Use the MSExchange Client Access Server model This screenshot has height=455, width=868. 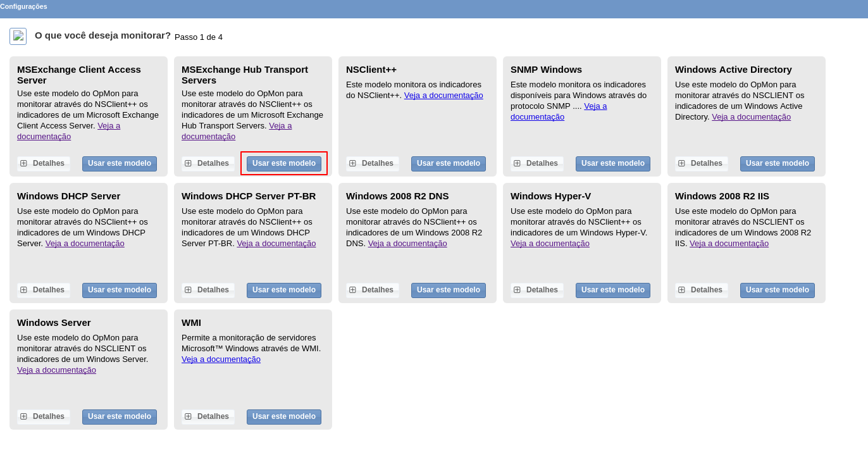[120, 164]
